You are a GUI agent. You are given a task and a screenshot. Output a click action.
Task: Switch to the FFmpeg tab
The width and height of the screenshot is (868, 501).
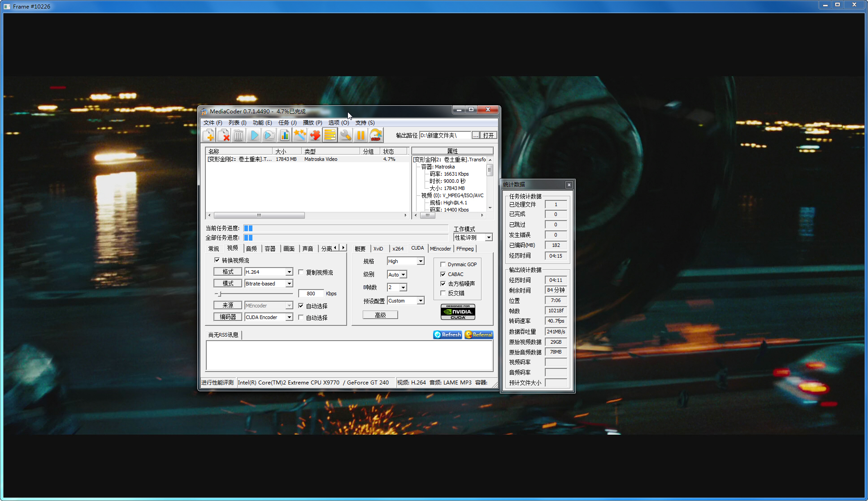[465, 249]
